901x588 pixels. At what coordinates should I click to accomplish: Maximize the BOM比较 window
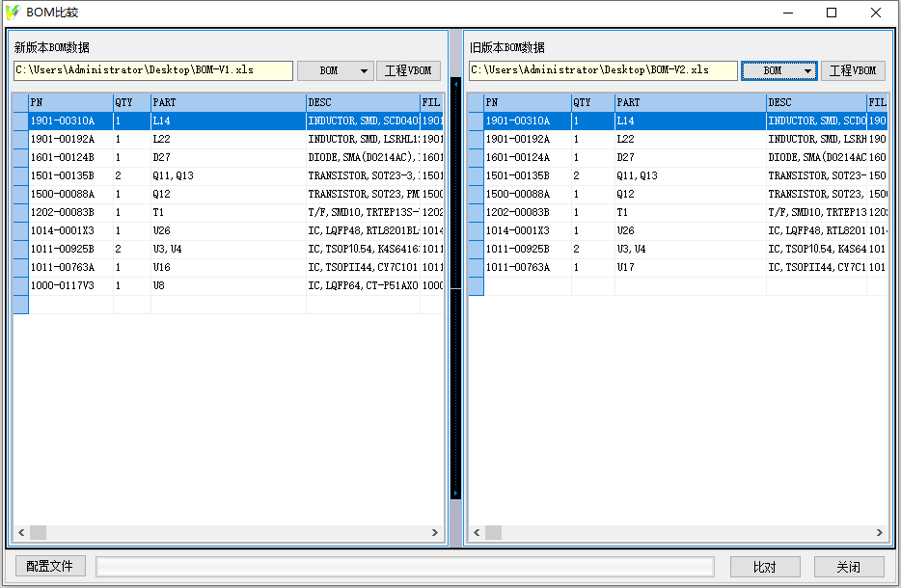pyautogui.click(x=832, y=13)
